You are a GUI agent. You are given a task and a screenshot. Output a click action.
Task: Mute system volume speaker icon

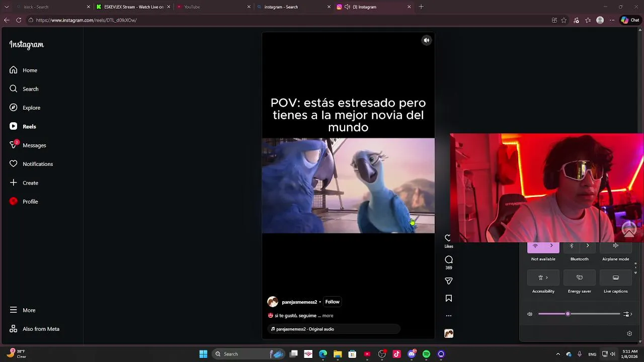pos(530,314)
